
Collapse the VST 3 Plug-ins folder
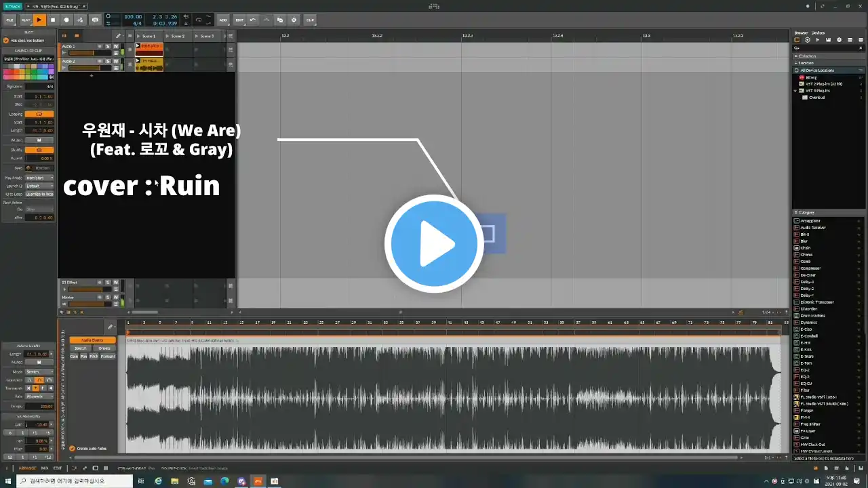pos(796,90)
